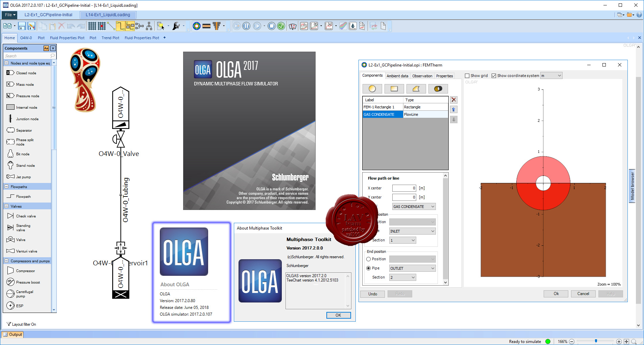Open the FEMTherm colored ring tool icon

click(x=197, y=26)
